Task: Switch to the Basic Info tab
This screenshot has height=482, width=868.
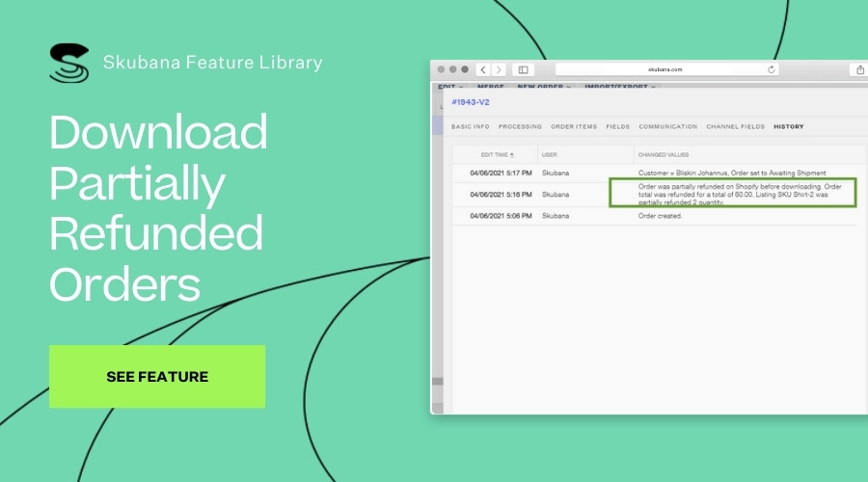Action: [471, 126]
